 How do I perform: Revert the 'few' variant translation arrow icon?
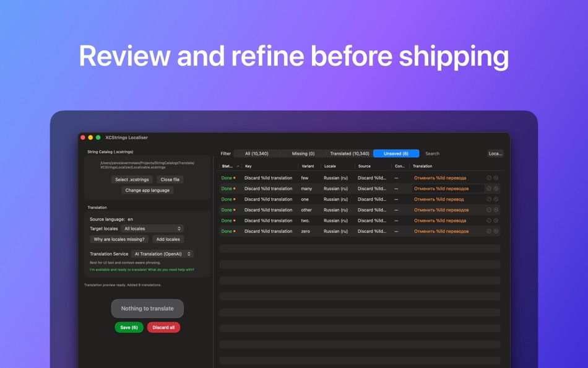click(x=496, y=178)
